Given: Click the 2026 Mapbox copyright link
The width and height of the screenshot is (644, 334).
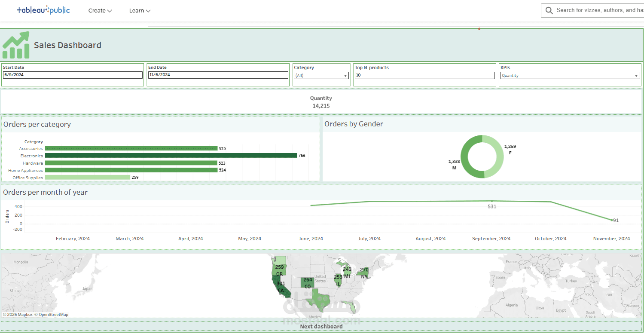Looking at the screenshot, I should click(18, 314).
